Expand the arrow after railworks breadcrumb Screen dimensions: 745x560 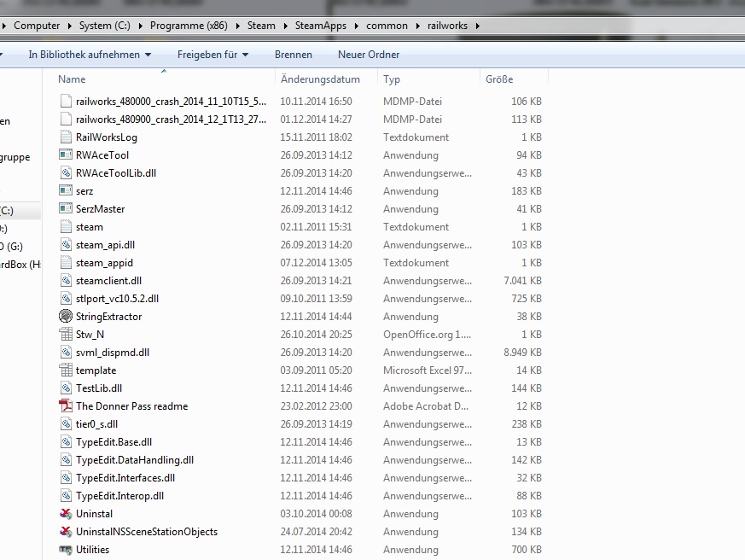tap(478, 26)
